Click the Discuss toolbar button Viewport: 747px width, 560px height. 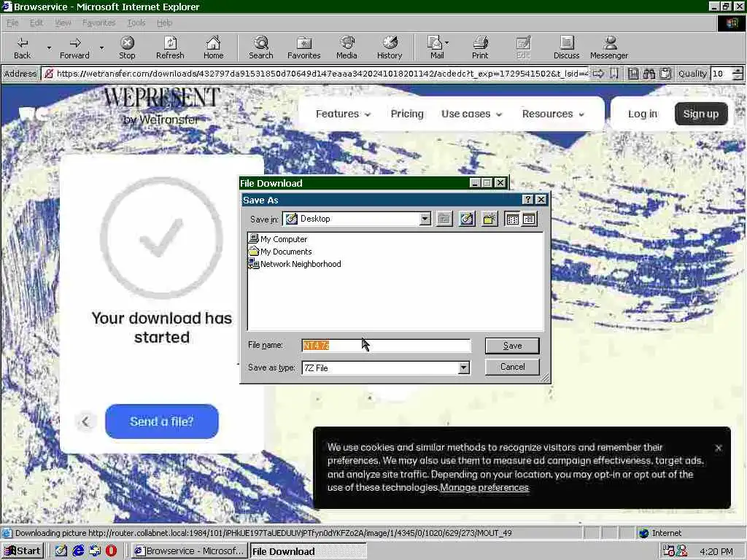(x=566, y=47)
